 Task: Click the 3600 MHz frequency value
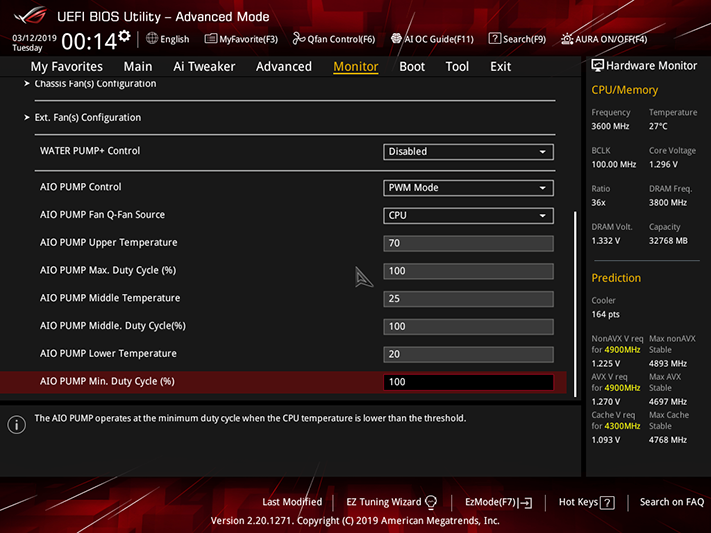point(610,127)
